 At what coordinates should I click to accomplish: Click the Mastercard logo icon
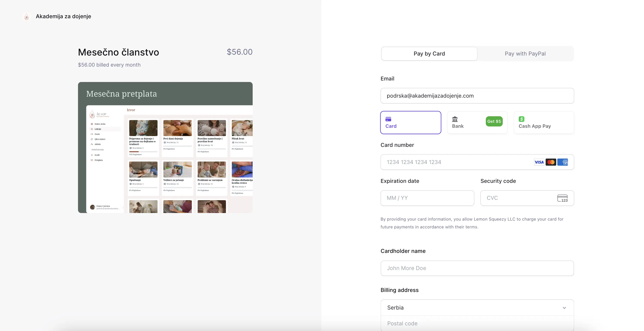[x=551, y=162]
